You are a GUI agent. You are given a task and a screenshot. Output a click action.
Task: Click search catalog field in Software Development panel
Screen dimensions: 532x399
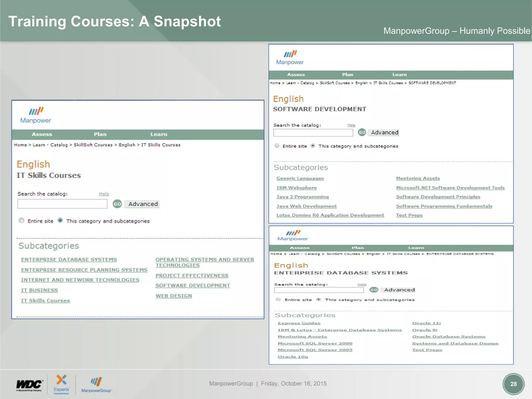point(313,132)
